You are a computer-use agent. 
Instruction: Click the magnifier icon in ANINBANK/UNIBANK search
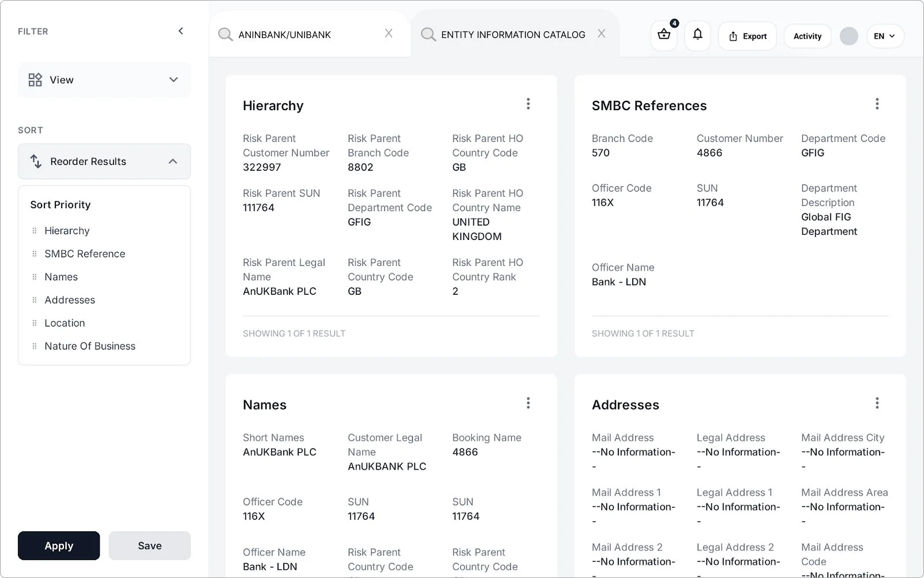point(225,35)
